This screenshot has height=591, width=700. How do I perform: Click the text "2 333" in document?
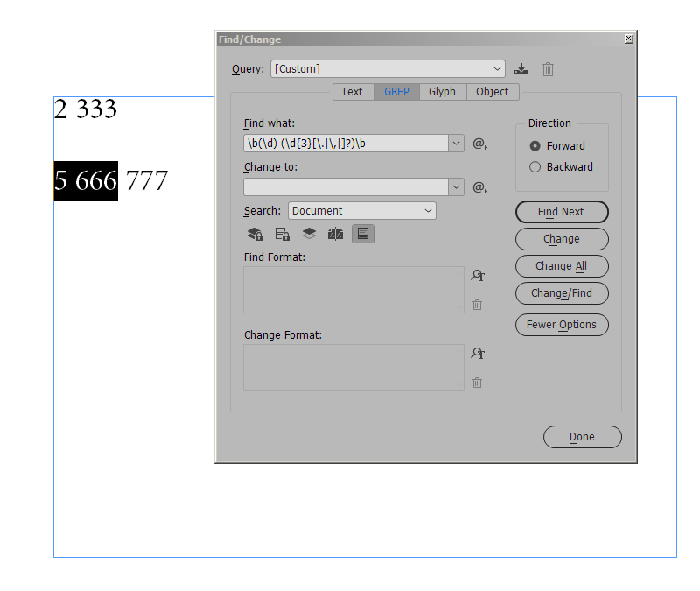point(85,109)
